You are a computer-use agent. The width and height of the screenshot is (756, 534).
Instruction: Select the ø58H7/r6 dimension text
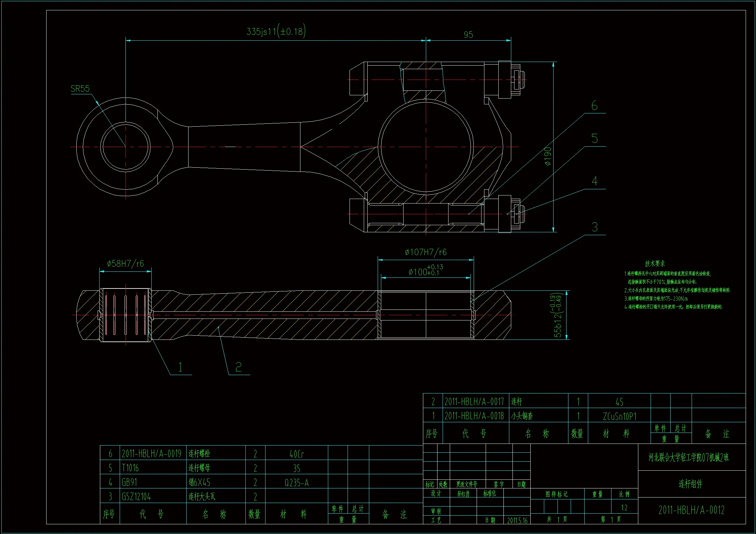(125, 264)
